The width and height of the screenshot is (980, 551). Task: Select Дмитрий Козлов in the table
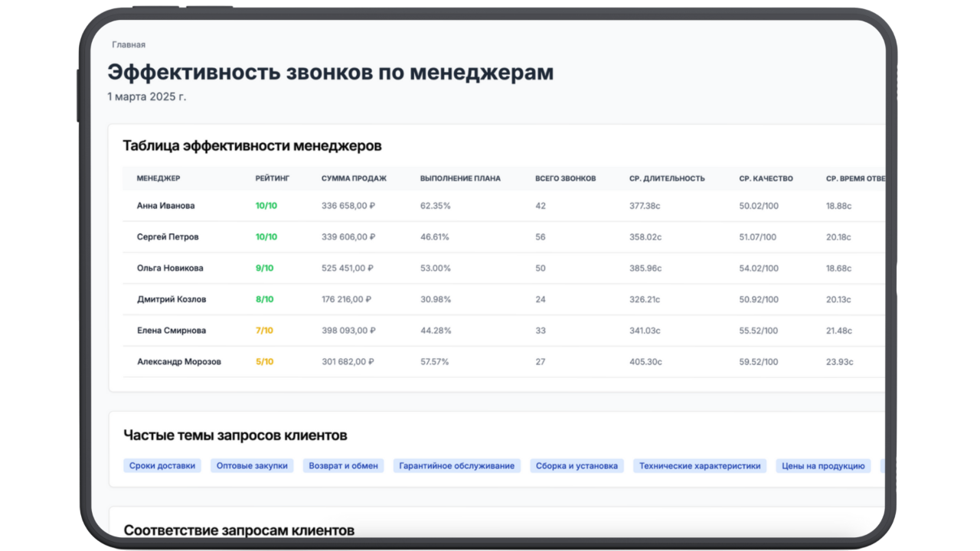[x=171, y=299]
